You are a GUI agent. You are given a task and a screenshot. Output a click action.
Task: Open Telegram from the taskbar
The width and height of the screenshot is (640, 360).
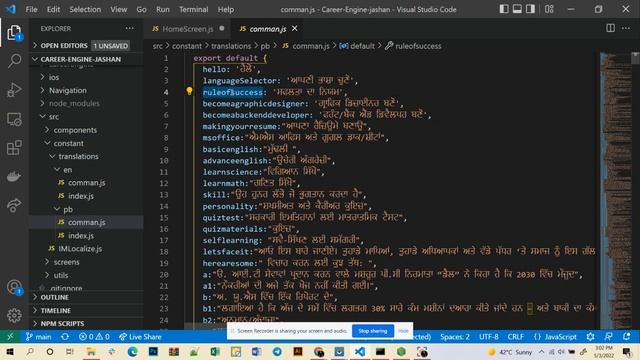point(277,351)
